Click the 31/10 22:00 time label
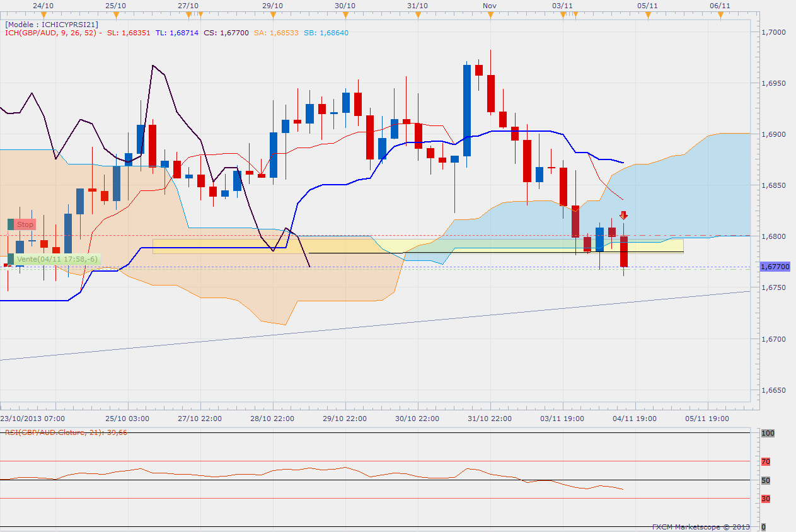 [x=490, y=418]
